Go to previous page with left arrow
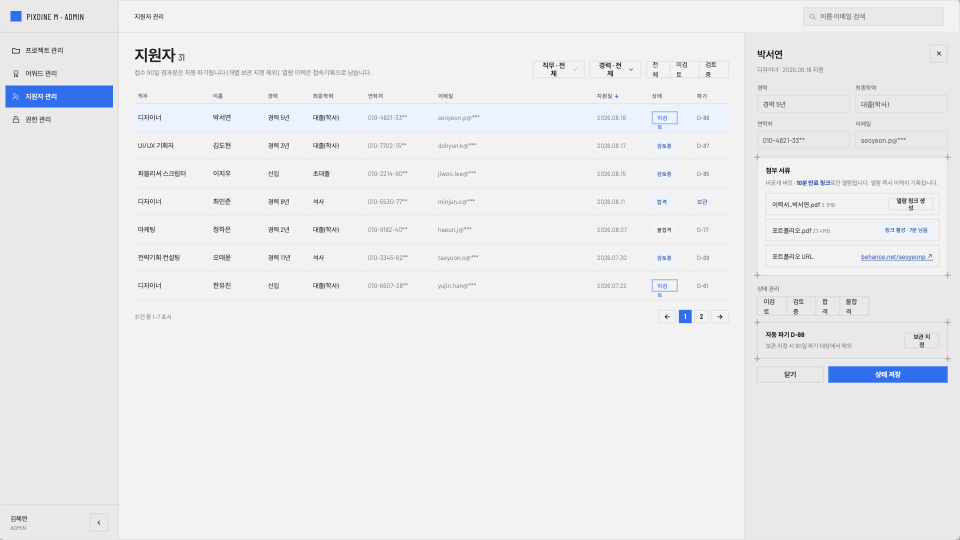This screenshot has width=960, height=540. [667, 317]
